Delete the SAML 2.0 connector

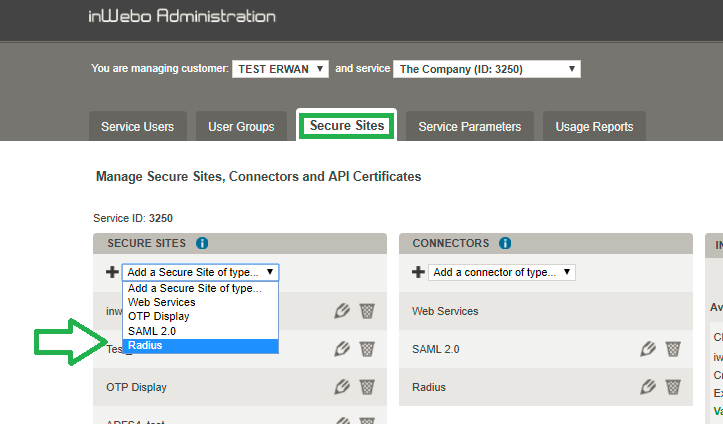[x=673, y=349]
